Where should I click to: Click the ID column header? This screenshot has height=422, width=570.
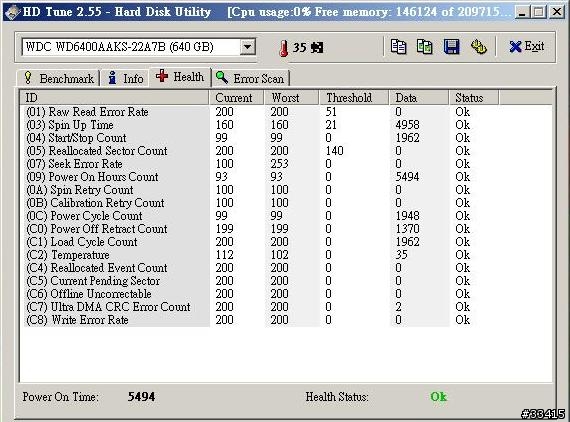tap(114, 98)
